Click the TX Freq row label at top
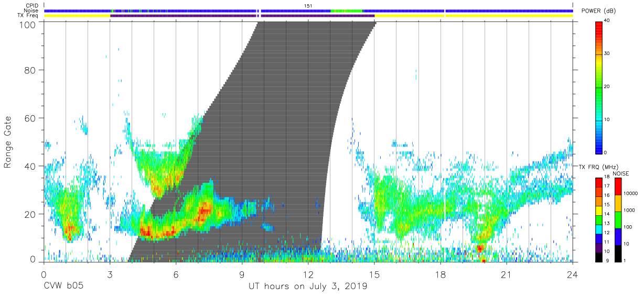The width and height of the screenshot is (644, 297). (28, 16)
